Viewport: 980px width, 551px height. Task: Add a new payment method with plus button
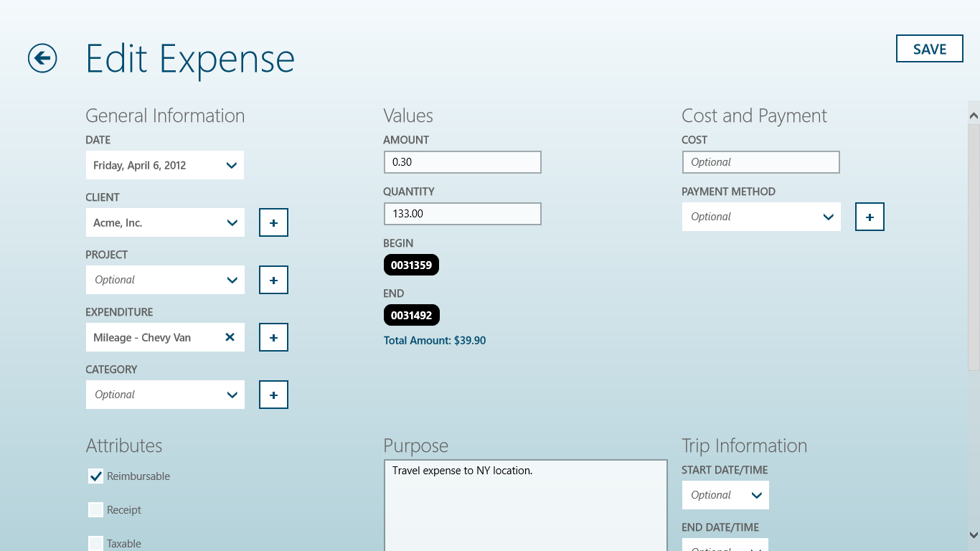[870, 217]
